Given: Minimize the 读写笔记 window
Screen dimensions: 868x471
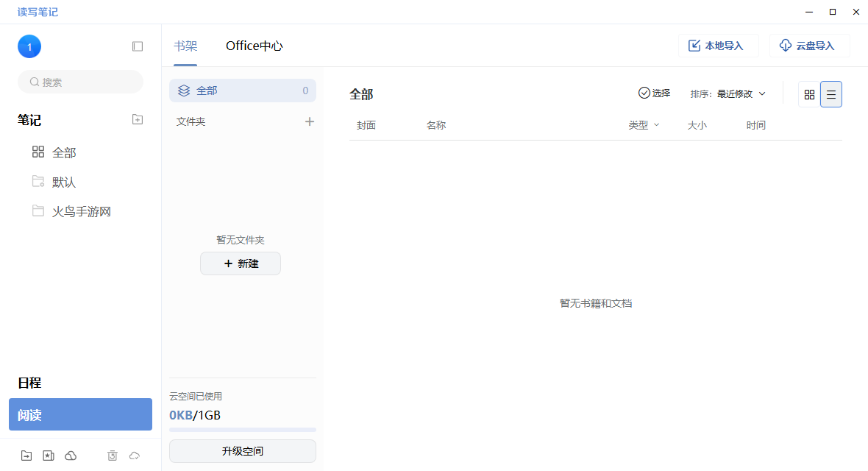Looking at the screenshot, I should [808, 12].
